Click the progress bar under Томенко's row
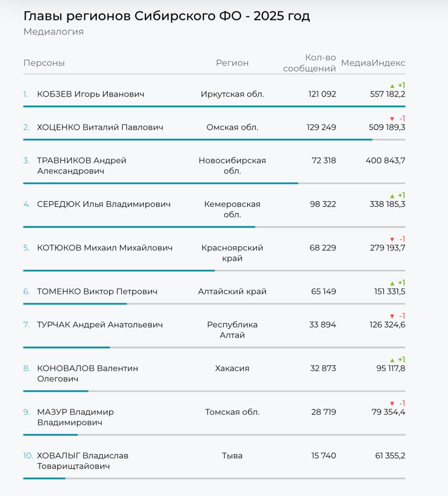 click(75, 304)
